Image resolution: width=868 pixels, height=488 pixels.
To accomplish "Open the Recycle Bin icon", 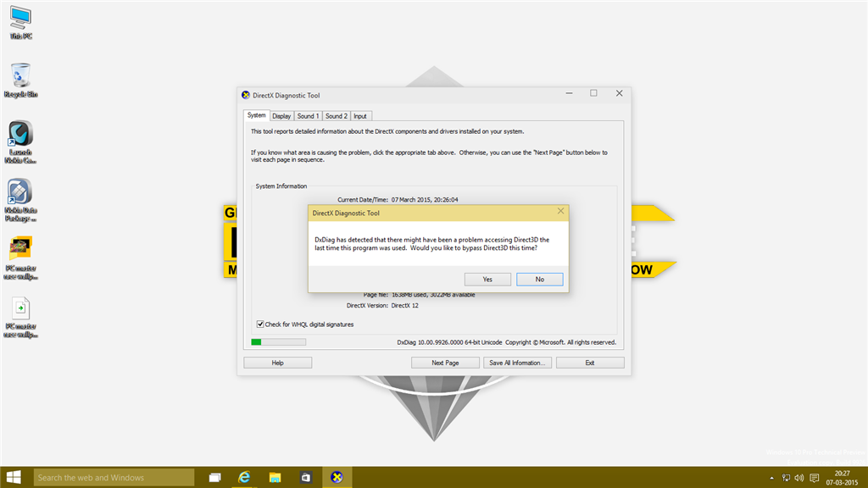I will coord(20,80).
